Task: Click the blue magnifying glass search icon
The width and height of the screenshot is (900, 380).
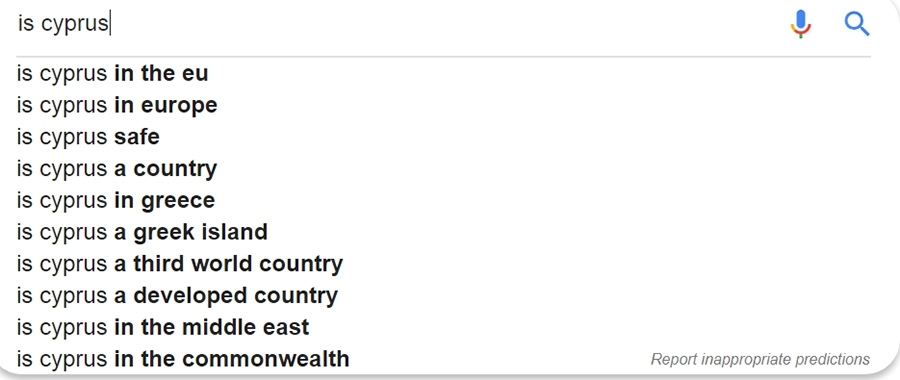Action: [x=857, y=24]
